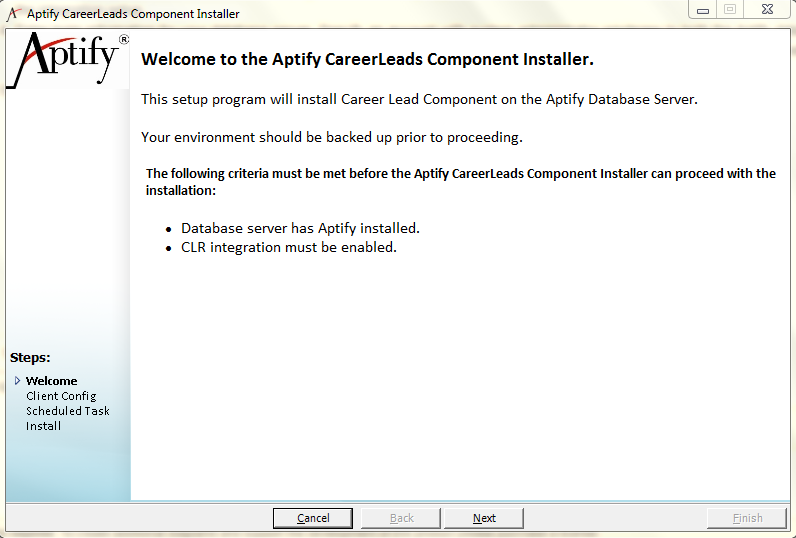Click the Aptify logo image
This screenshot has height=538, width=796.
tap(68, 59)
